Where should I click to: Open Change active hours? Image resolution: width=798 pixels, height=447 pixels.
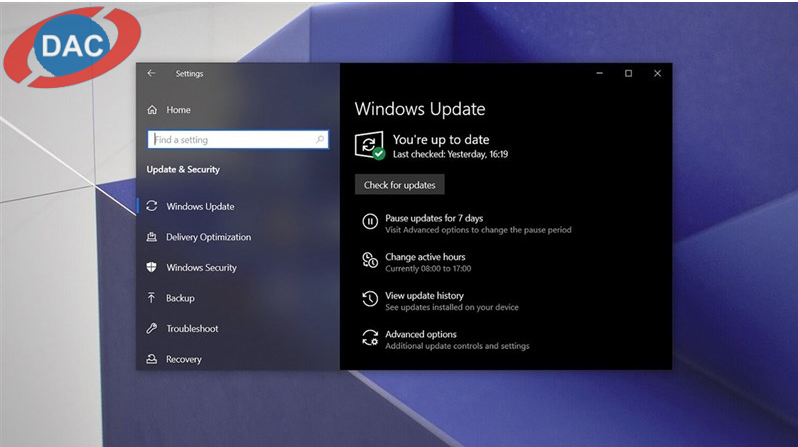click(425, 257)
